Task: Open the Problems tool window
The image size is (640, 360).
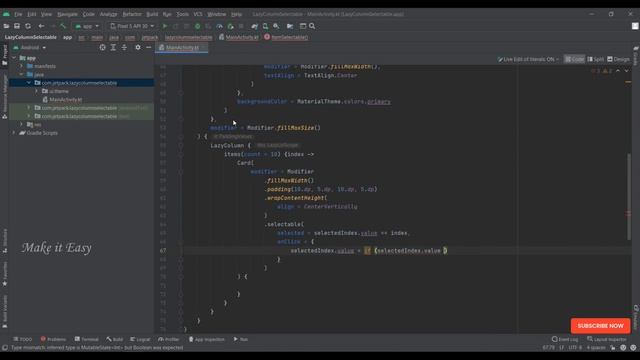Action: [x=53, y=339]
